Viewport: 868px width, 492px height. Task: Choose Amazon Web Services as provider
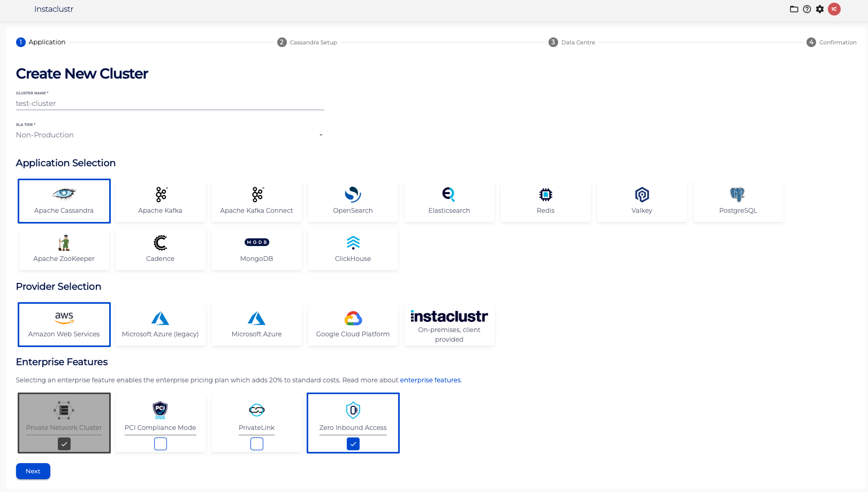click(64, 325)
